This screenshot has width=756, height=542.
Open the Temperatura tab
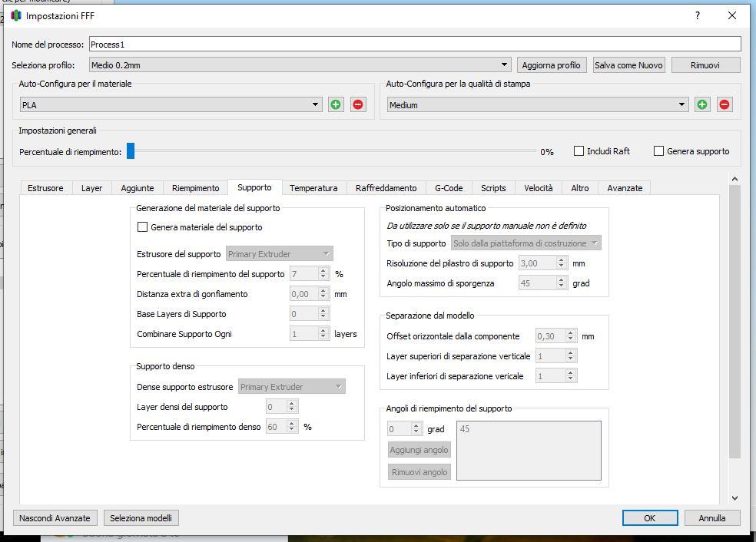313,188
